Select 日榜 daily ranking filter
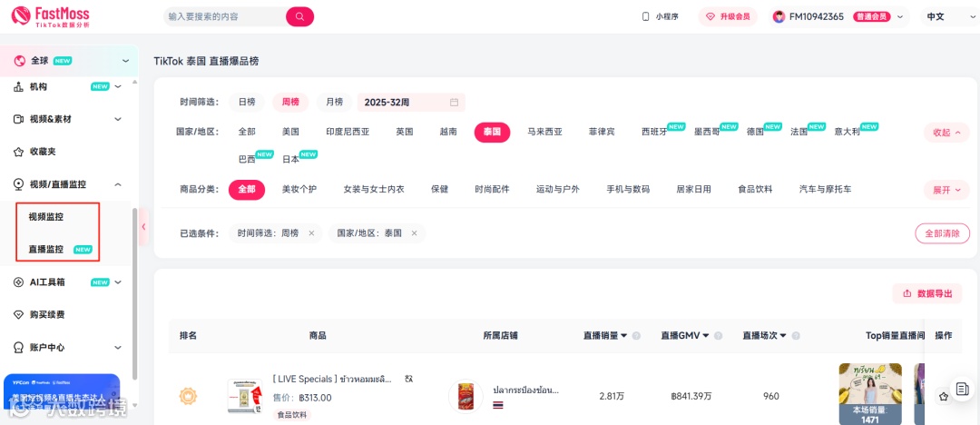This screenshot has width=980, height=425. click(247, 102)
